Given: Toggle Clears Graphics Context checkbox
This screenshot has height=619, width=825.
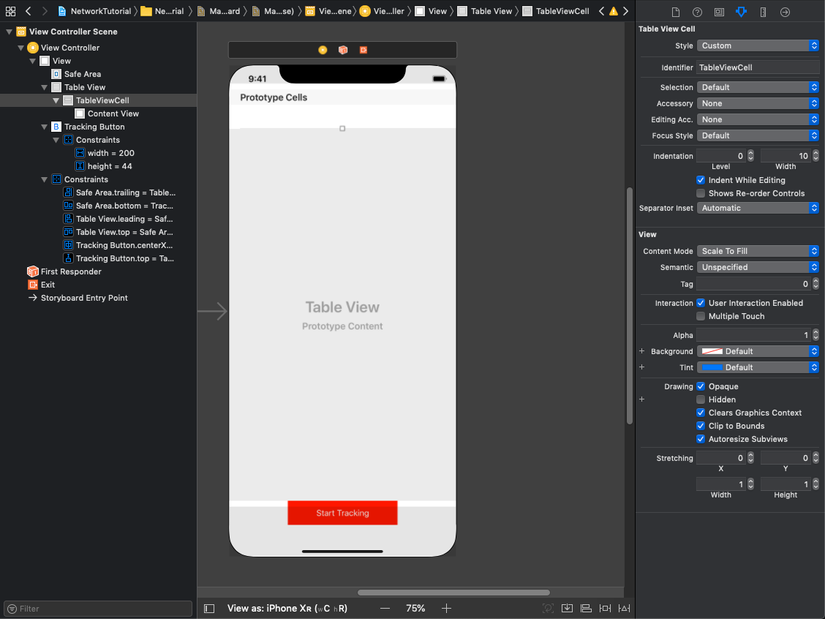Looking at the screenshot, I should tap(700, 413).
